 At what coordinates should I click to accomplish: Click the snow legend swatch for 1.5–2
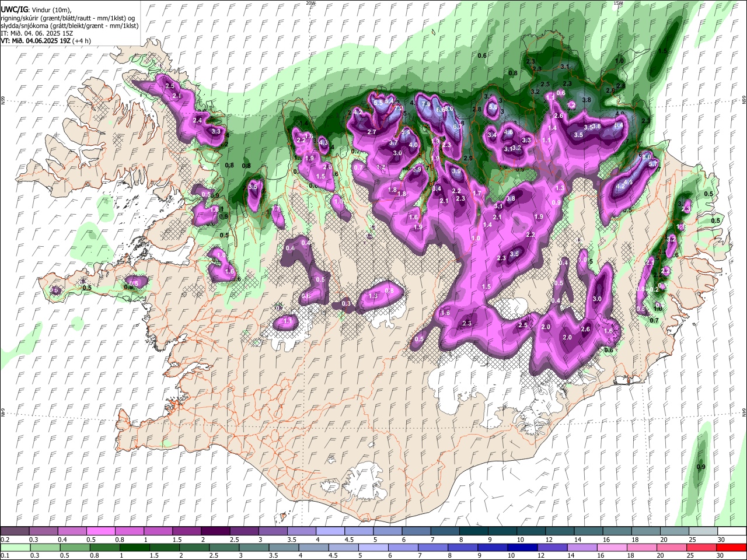click(187, 531)
